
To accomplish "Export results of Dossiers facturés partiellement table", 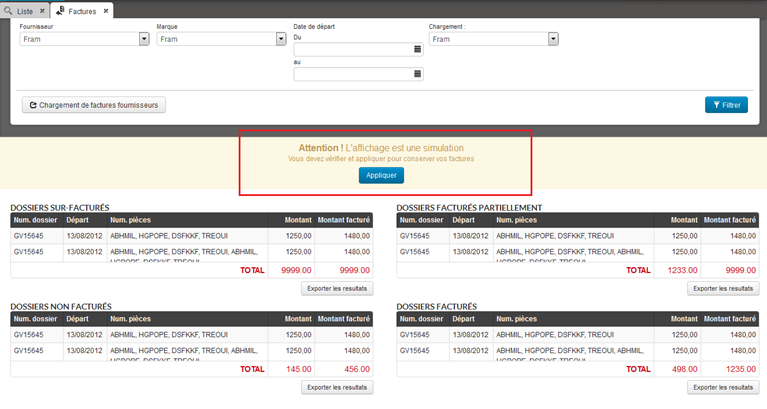I will coord(722,288).
